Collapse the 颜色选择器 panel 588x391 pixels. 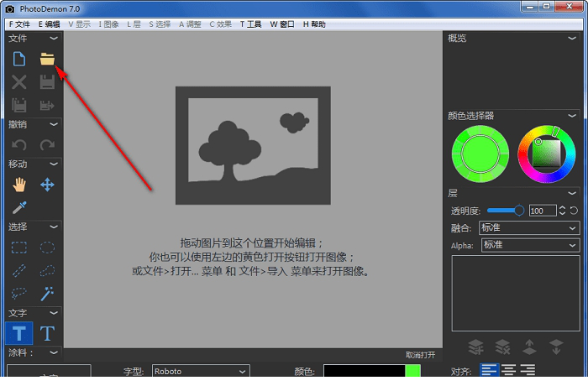tap(572, 116)
